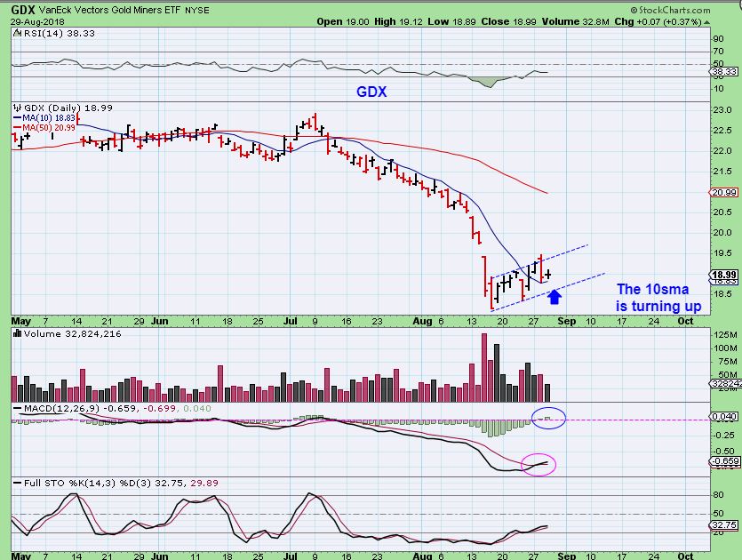Click the 100M volume axis label
742x560 pixels.
[725, 348]
